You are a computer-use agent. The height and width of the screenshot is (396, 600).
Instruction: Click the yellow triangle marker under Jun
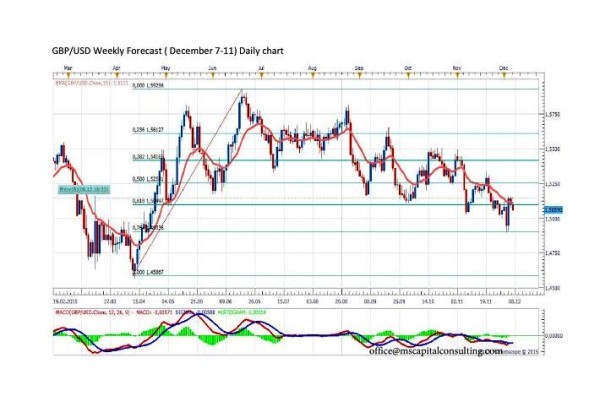[212, 76]
